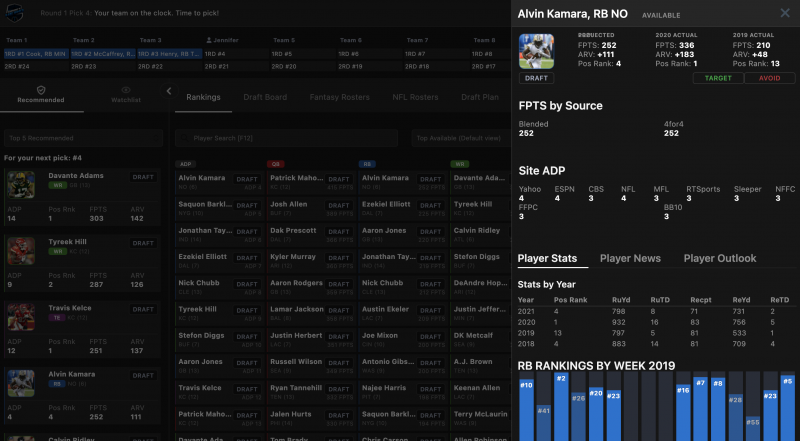800x441 pixels.
Task: Mark Alvin Kamara as TARGET
Action: (718, 78)
